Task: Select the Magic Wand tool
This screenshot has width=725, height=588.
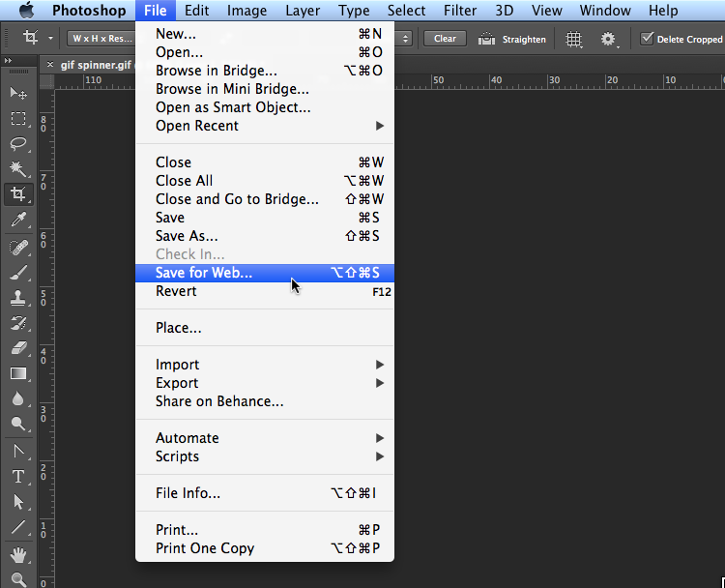Action: point(18,169)
